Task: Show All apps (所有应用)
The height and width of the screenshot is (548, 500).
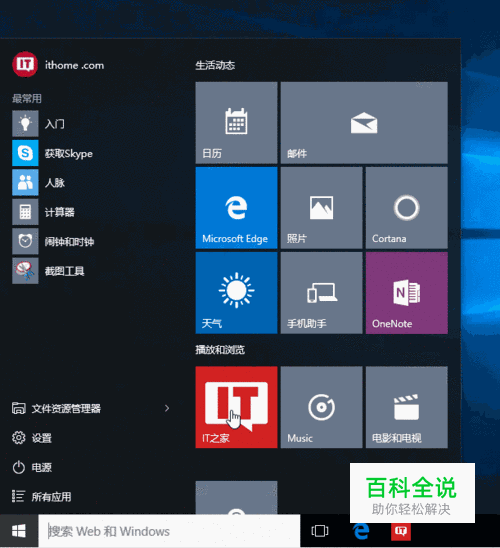Action: [x=42, y=497]
